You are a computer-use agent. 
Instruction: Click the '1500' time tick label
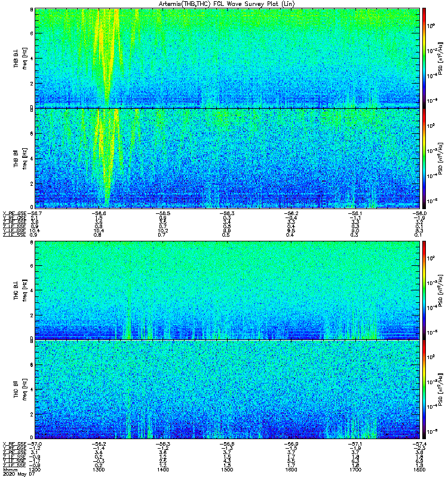(227, 470)
